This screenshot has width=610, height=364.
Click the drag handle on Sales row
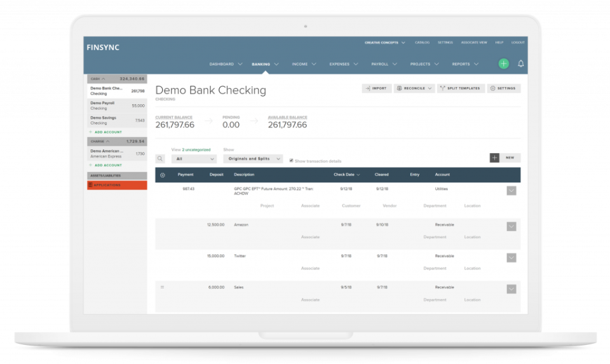click(x=162, y=287)
